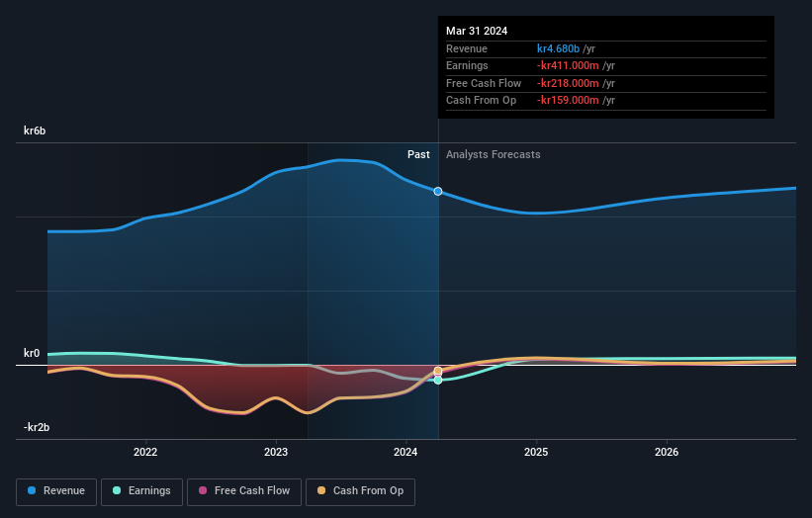Viewport: 812px width, 518px height.
Task: Click the 2026 x-axis label
Action: click(x=667, y=452)
